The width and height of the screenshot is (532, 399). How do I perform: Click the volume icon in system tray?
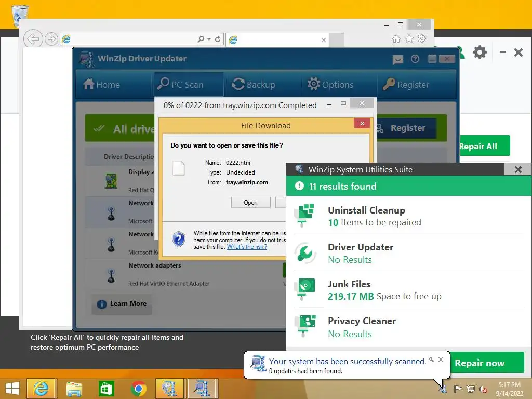(x=483, y=389)
